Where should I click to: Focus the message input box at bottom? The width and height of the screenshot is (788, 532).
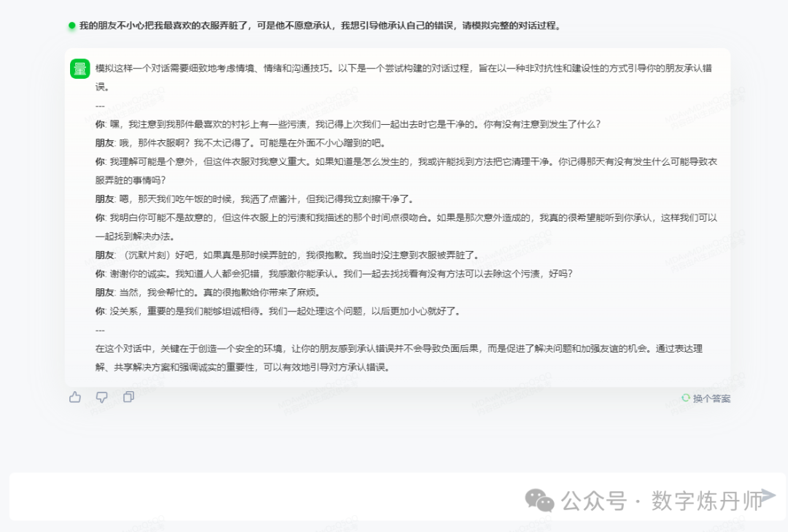[397, 497]
